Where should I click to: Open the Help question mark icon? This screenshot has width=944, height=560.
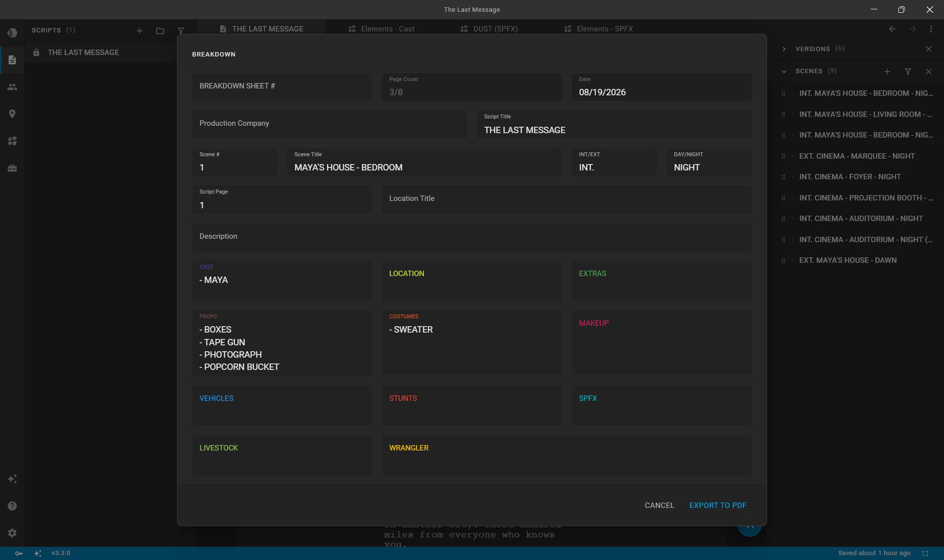12,506
